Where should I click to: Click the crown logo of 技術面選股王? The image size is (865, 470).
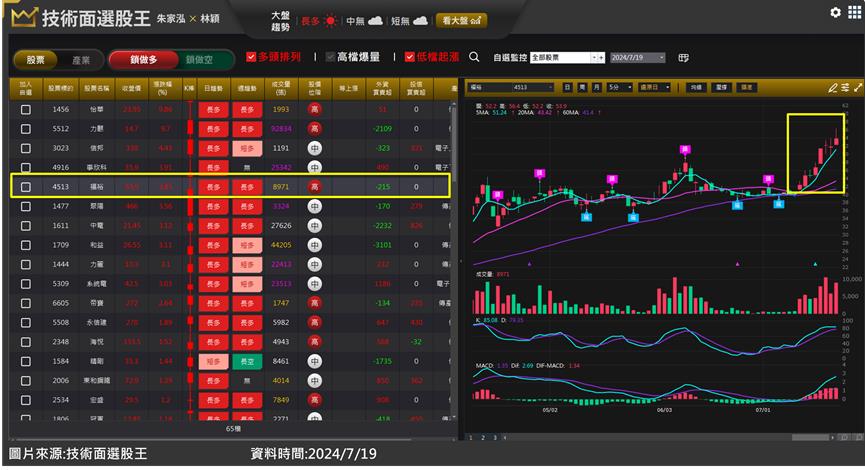point(24,17)
